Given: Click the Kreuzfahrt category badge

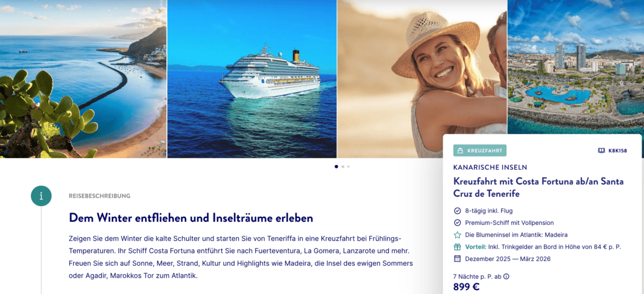Looking at the screenshot, I should click(479, 151).
